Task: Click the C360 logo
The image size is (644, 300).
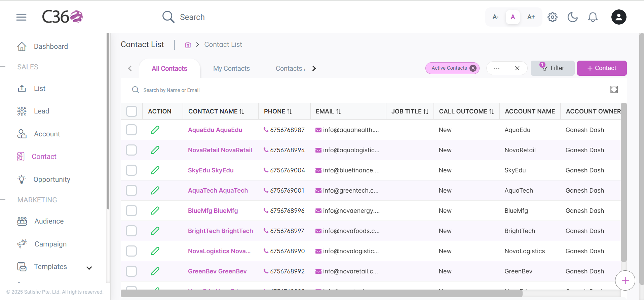Action: tap(63, 17)
